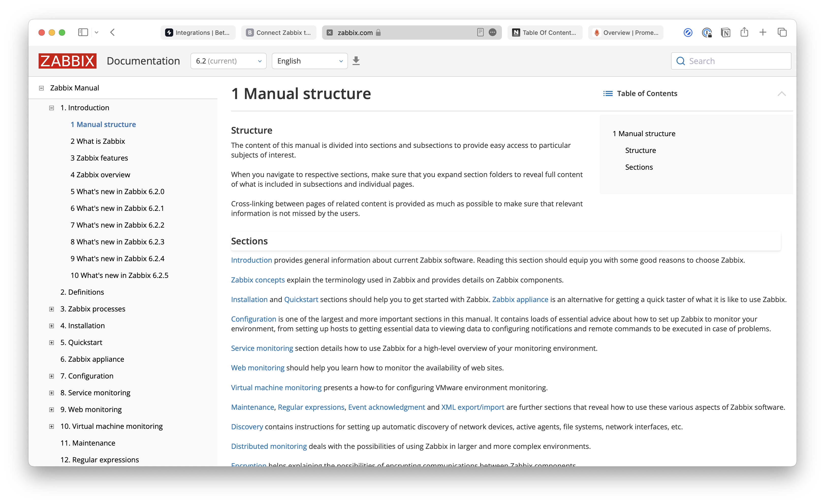Collapse the Table of Contents panel
The width and height of the screenshot is (825, 504).
tap(783, 93)
